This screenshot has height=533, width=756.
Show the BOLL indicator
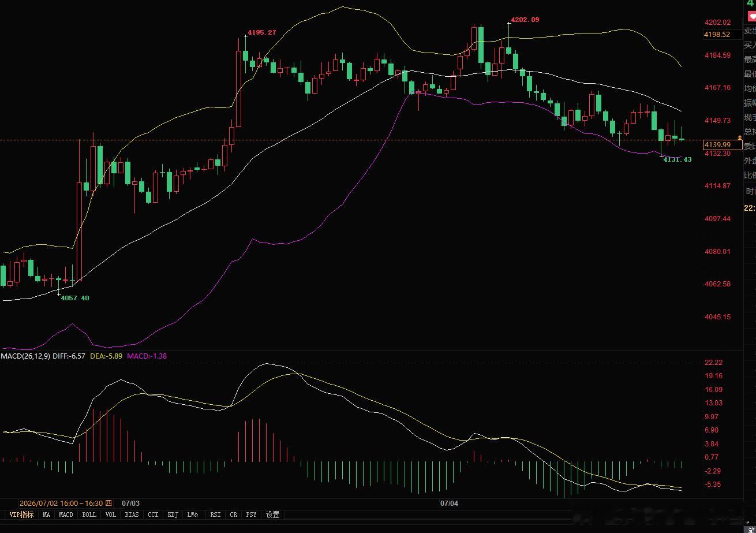pyautogui.click(x=89, y=515)
